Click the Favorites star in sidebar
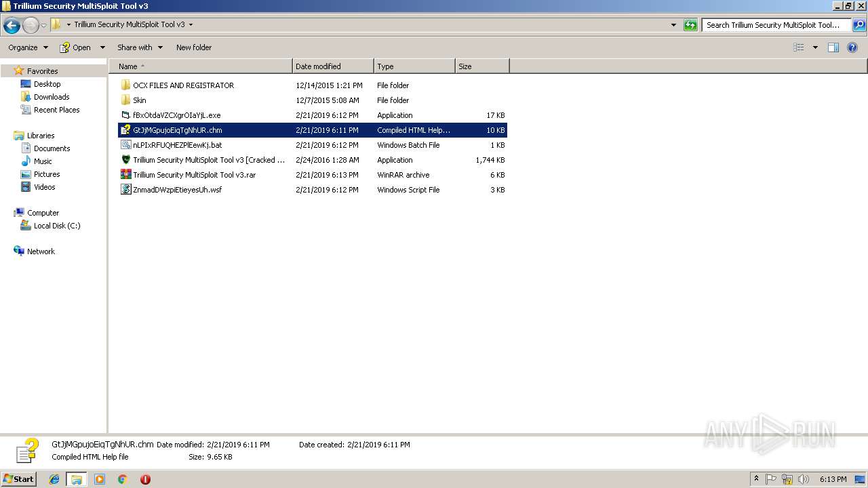The image size is (868, 488). (19, 70)
